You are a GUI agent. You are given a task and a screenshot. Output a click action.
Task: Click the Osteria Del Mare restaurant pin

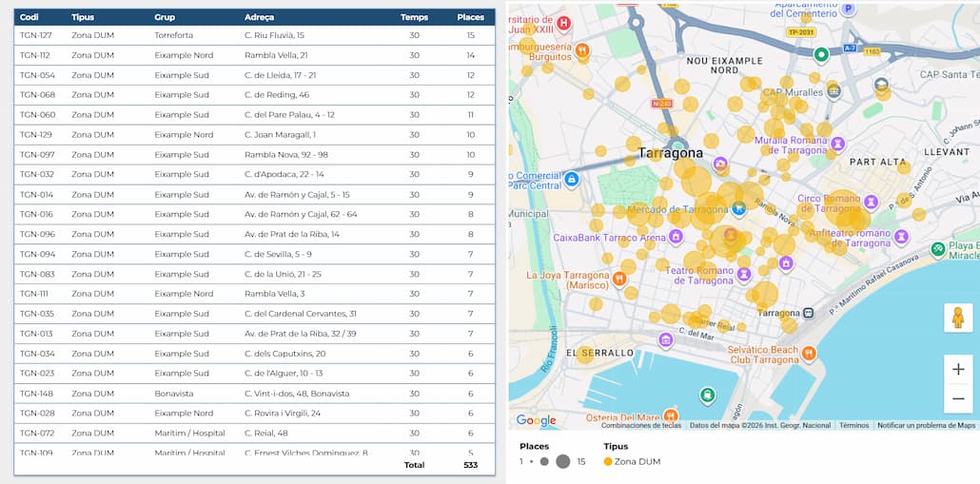671,415
